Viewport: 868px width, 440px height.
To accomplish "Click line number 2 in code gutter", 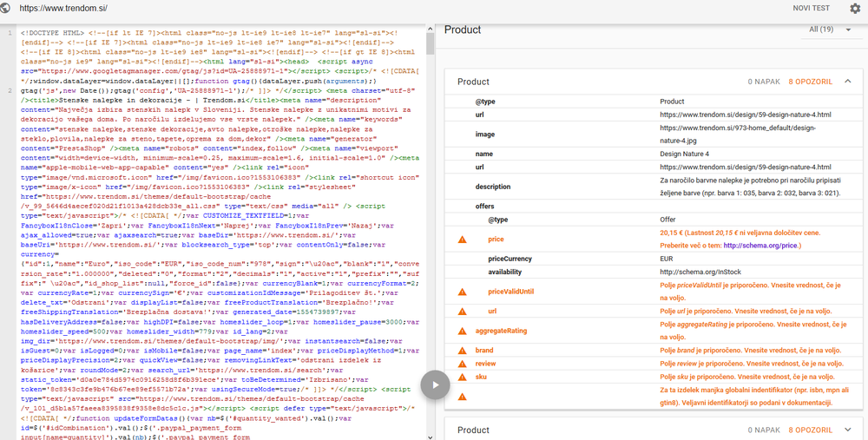I will (10, 91).
